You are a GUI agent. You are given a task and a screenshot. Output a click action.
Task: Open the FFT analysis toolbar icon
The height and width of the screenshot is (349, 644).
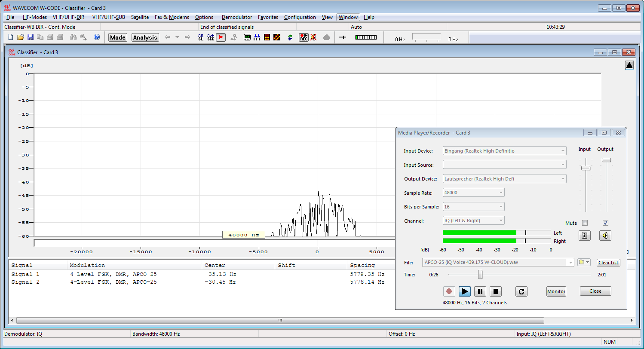257,37
